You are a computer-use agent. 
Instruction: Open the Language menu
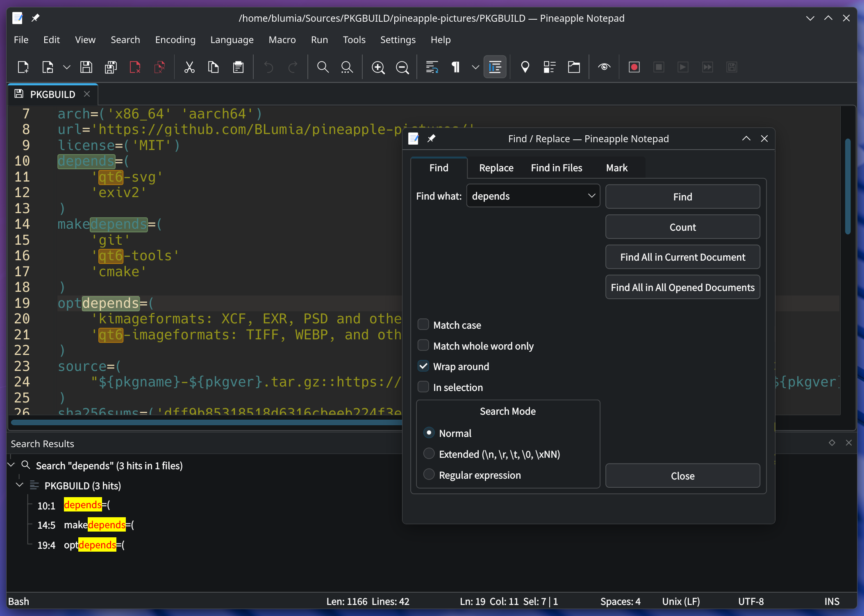232,40
